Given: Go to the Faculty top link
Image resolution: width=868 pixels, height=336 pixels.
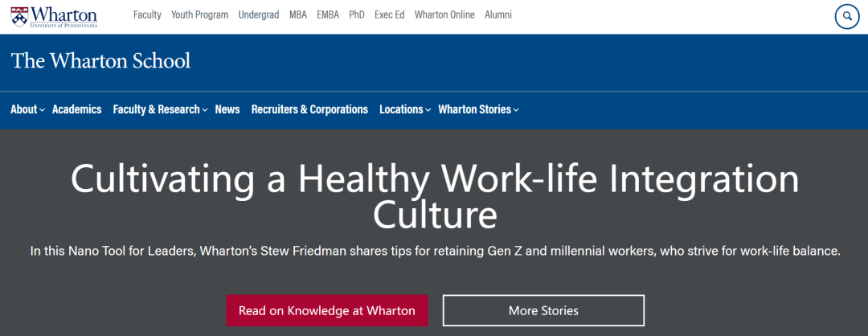Looking at the screenshot, I should pos(147,15).
